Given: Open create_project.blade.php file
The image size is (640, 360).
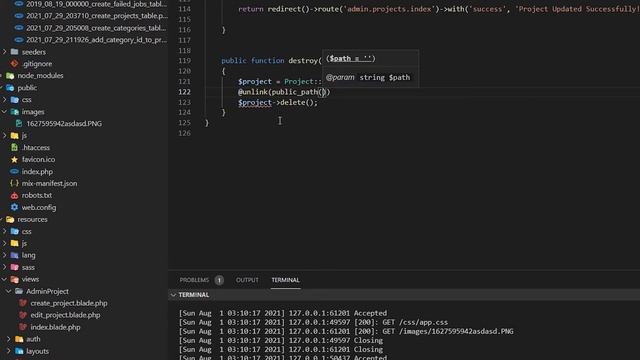Looking at the screenshot, I should 69,303.
